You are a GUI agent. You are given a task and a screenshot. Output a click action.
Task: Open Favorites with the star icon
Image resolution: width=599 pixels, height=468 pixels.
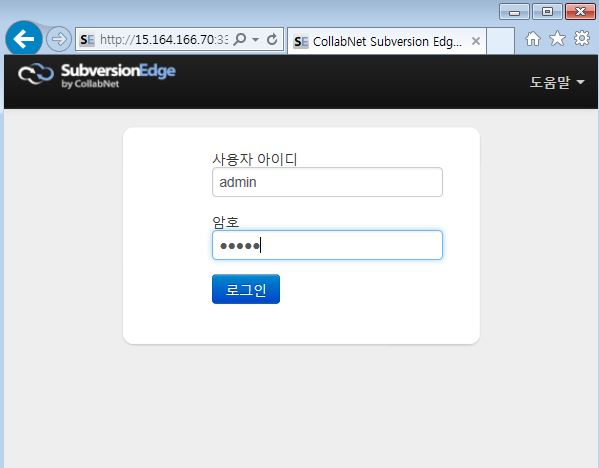(557, 38)
